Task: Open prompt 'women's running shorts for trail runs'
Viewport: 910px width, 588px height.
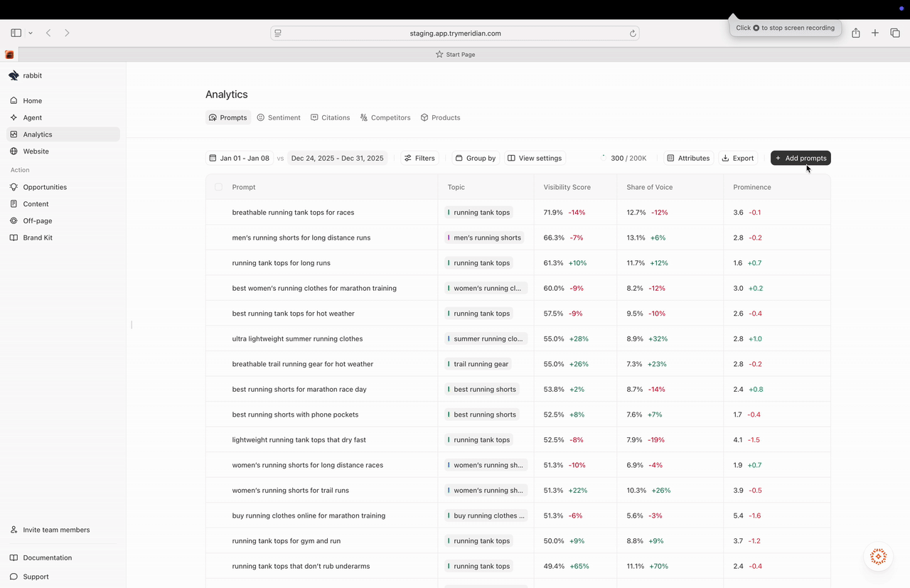Action: (x=290, y=491)
